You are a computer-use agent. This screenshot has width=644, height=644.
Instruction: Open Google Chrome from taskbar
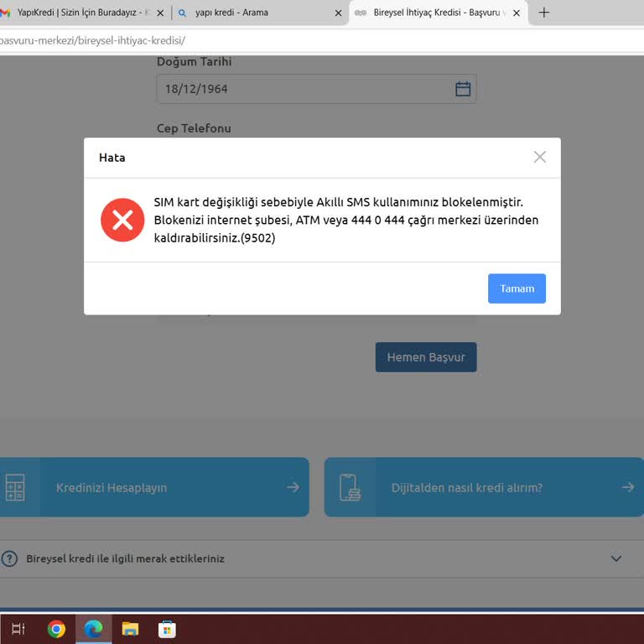click(56, 629)
